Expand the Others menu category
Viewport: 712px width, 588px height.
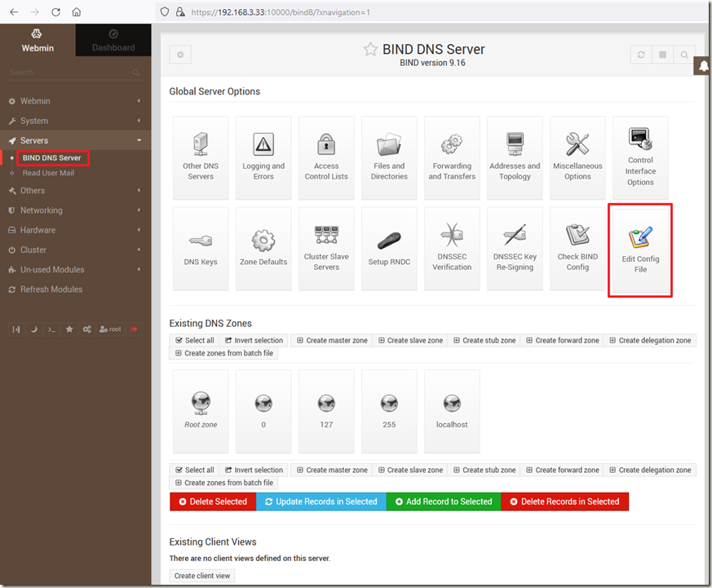pyautogui.click(x=75, y=191)
